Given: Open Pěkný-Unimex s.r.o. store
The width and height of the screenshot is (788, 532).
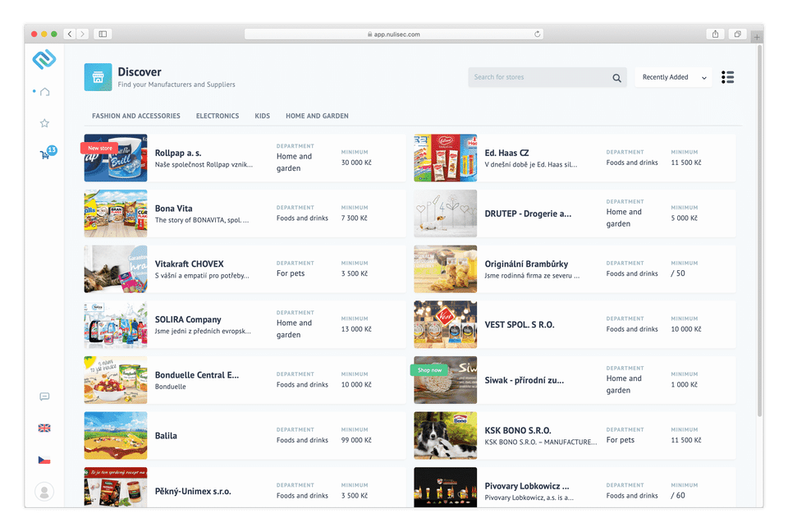Looking at the screenshot, I should click(245, 487).
